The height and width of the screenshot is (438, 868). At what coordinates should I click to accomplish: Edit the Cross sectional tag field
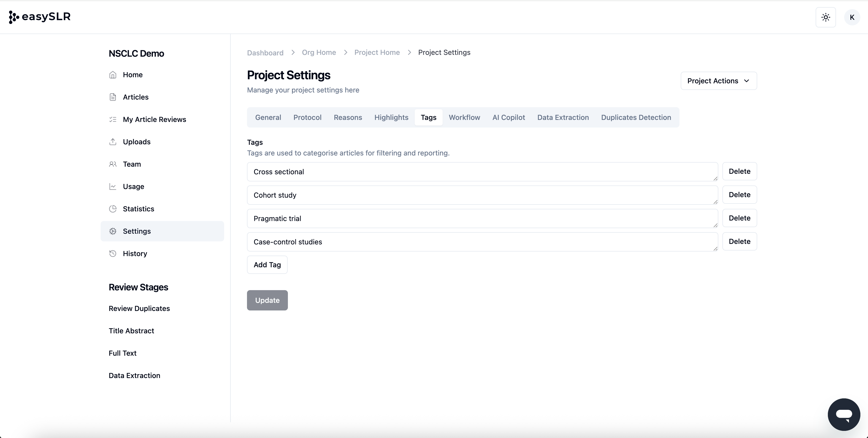[x=483, y=172]
